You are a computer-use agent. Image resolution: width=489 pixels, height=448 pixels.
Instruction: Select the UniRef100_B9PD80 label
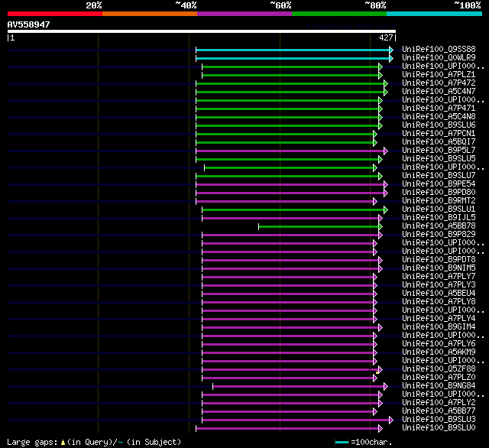439,193
